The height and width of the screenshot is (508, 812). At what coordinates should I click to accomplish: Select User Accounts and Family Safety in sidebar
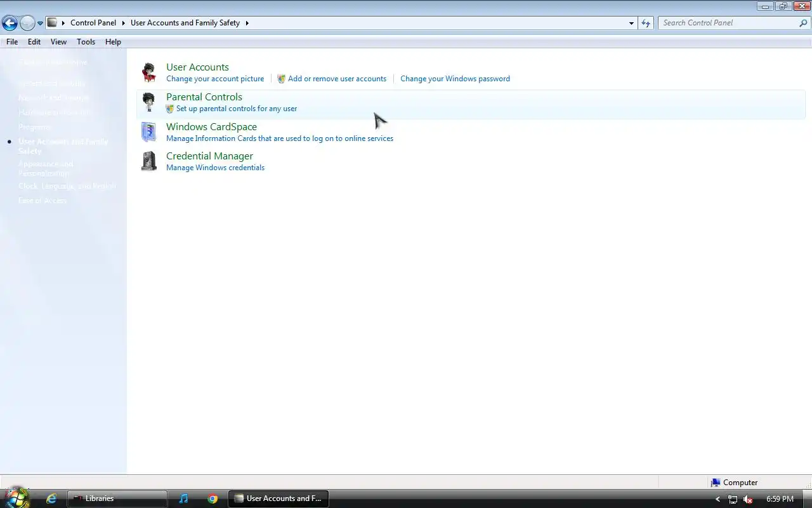click(x=63, y=146)
